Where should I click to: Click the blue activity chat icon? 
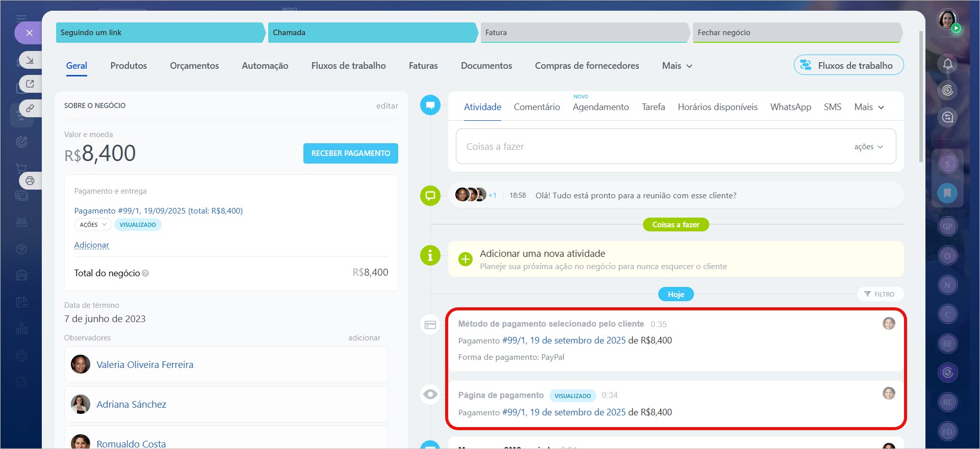[x=430, y=105]
